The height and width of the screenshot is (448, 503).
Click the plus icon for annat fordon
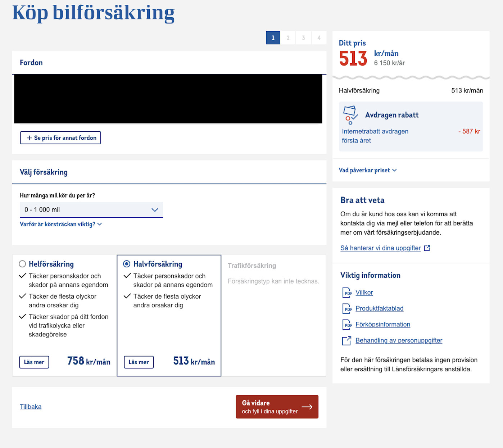point(30,138)
